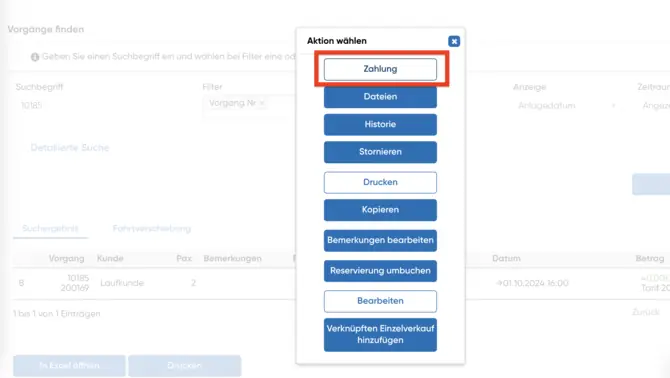
Task: Click the Bearbeiten button
Action: [x=380, y=301]
